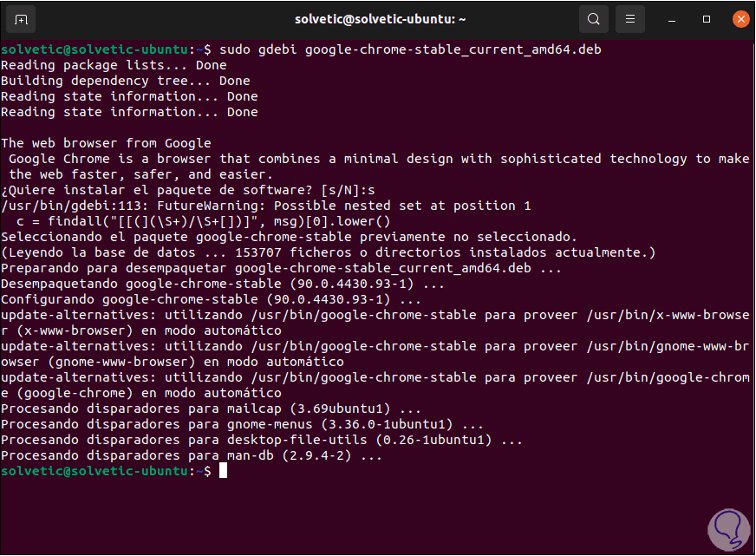Click the cursor at the bottom prompt

tap(223, 470)
